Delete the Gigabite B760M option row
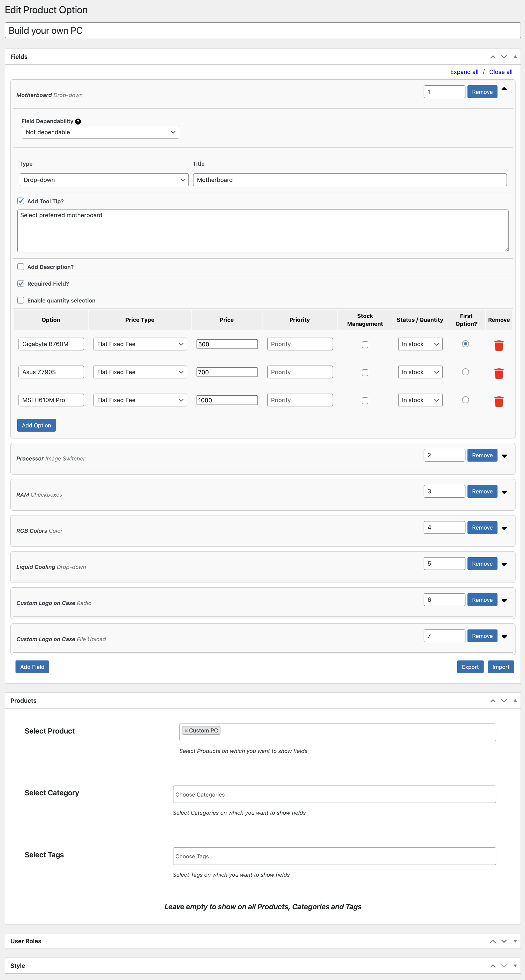The width and height of the screenshot is (525, 980). coord(499,345)
